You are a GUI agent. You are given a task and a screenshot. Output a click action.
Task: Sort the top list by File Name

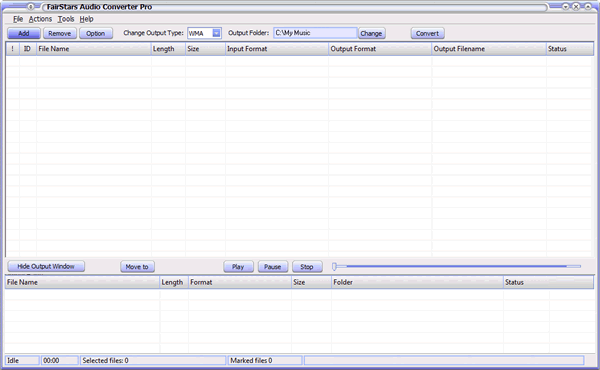(94, 49)
